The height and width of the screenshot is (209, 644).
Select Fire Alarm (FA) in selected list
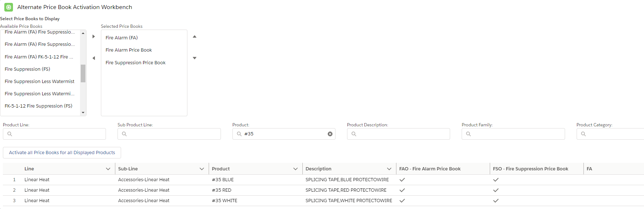tap(122, 38)
